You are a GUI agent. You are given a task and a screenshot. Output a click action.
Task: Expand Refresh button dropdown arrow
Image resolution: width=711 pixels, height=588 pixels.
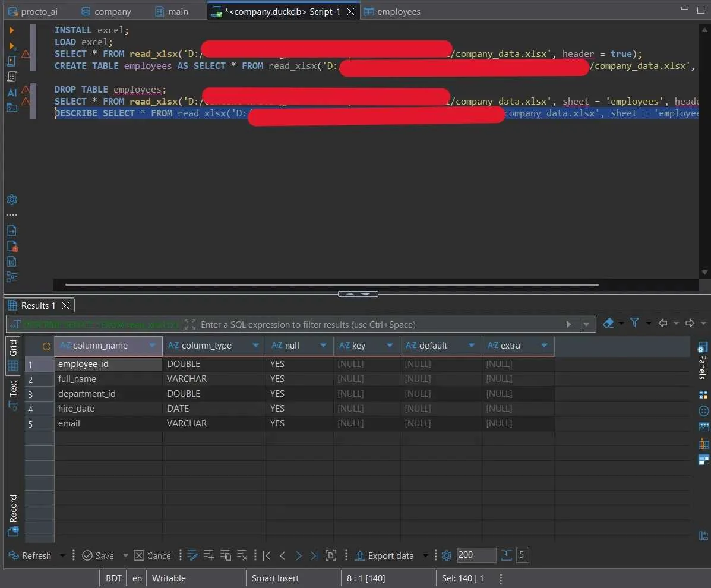(62, 555)
